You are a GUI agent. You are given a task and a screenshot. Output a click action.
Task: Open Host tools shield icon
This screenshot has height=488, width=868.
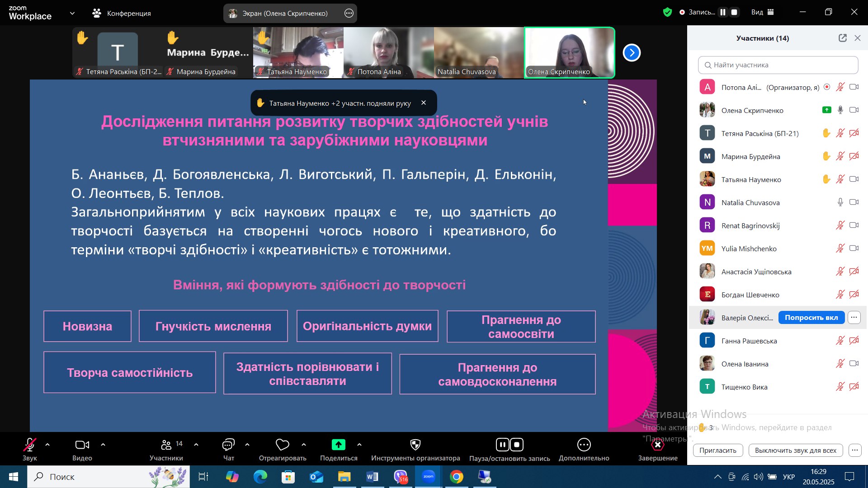point(415,445)
